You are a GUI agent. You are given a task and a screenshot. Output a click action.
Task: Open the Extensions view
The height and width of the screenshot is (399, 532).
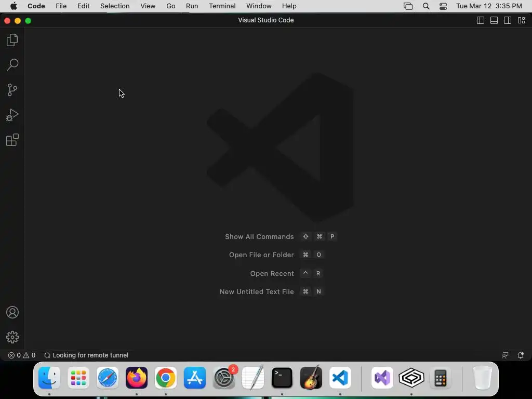tap(12, 140)
